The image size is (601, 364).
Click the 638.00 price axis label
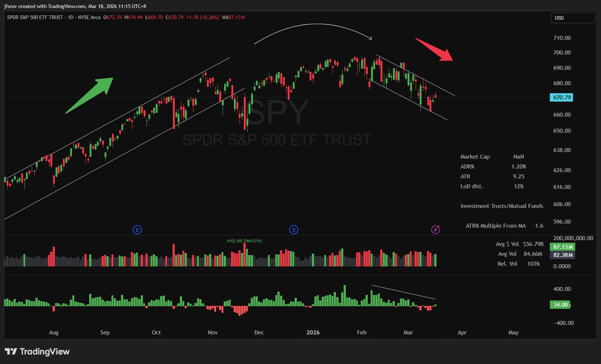pyautogui.click(x=562, y=150)
